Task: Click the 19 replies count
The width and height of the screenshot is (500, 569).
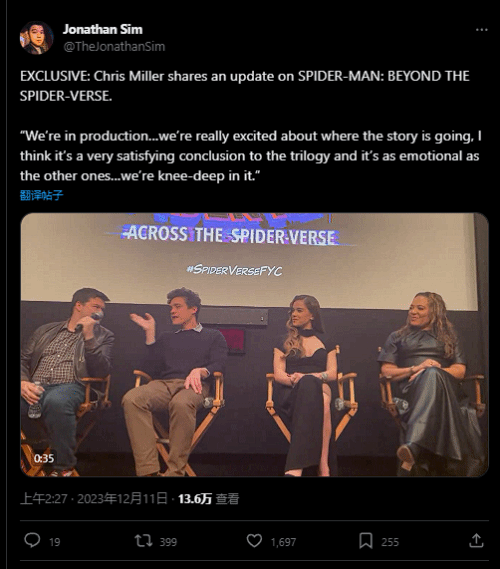Action: tap(54, 542)
